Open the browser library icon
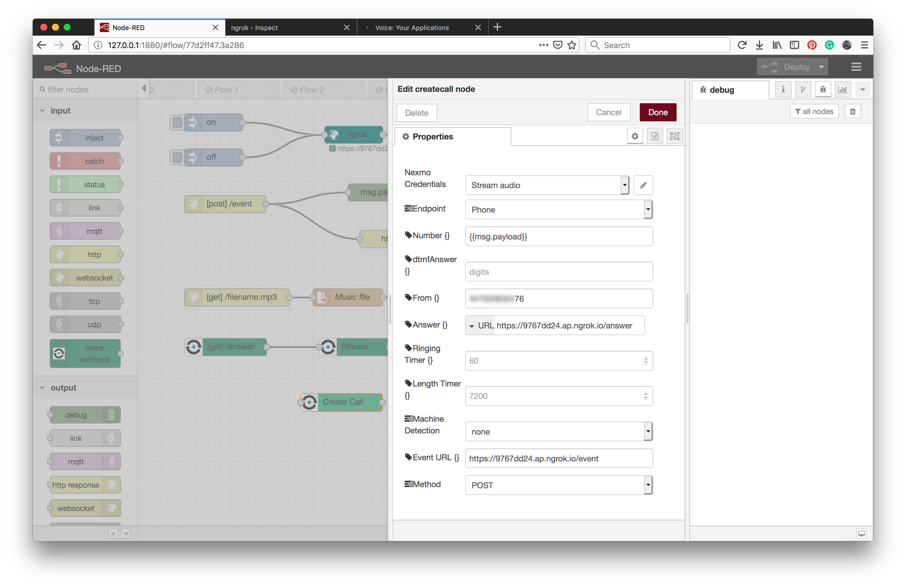The image size is (906, 588). point(777,45)
